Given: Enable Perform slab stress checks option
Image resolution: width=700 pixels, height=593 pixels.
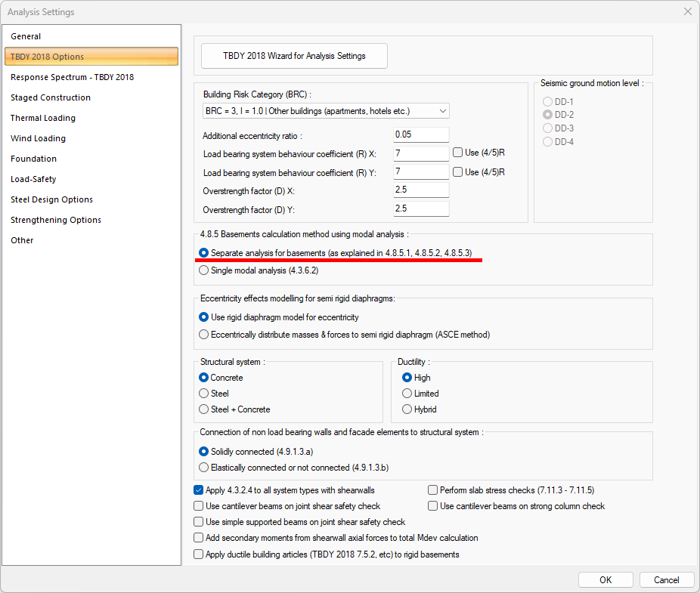Looking at the screenshot, I should [433, 490].
